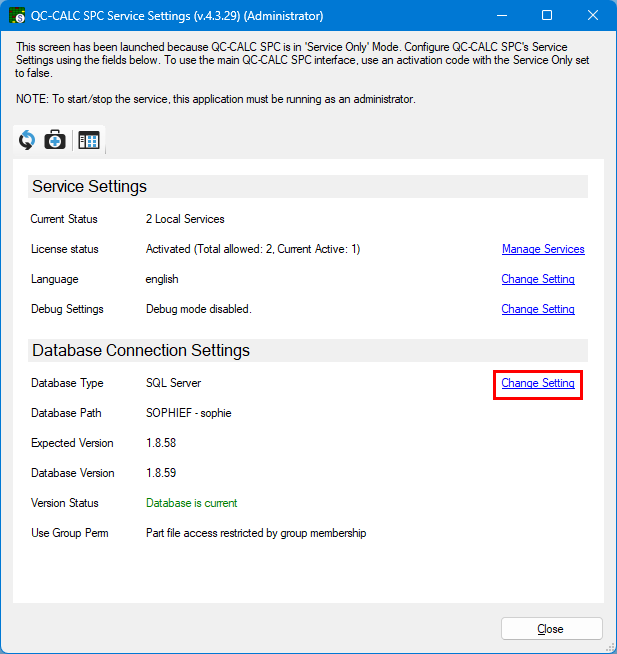Click the 'SOPHIEF - sophie' database path
617x654 pixels.
(x=189, y=413)
